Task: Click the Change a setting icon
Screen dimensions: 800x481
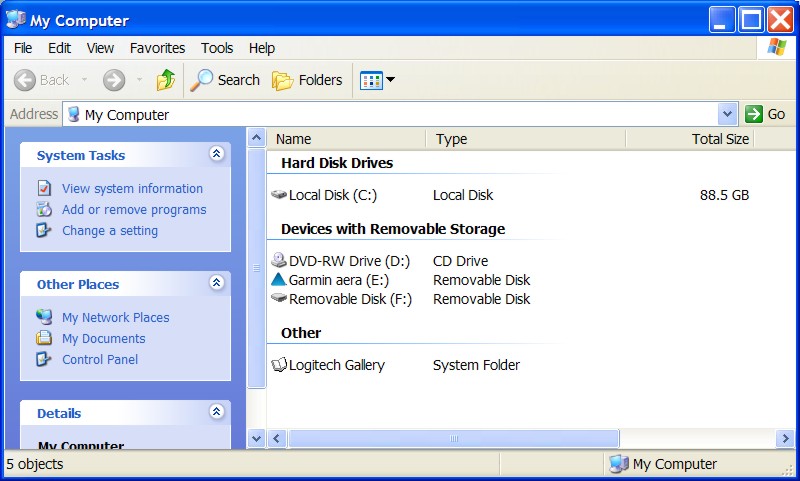Action: (x=44, y=230)
